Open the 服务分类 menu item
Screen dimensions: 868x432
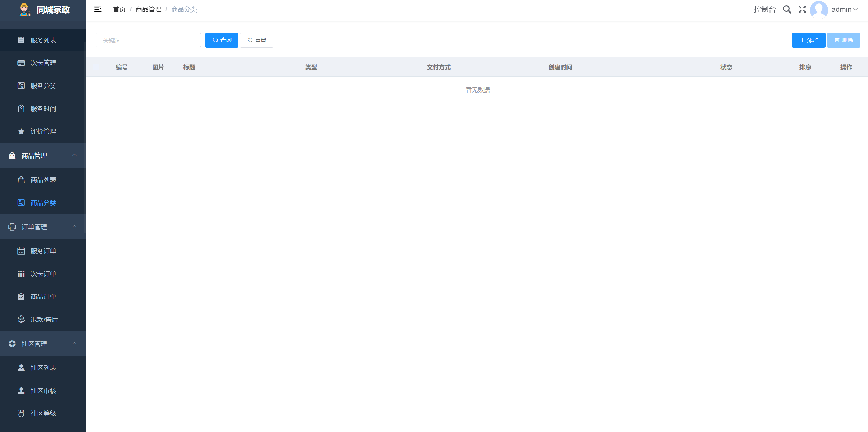coord(43,86)
